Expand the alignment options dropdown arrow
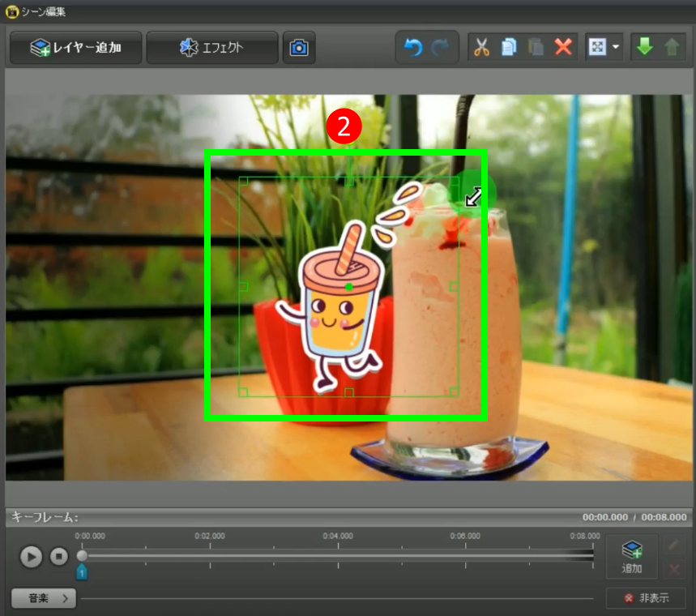 tap(616, 48)
